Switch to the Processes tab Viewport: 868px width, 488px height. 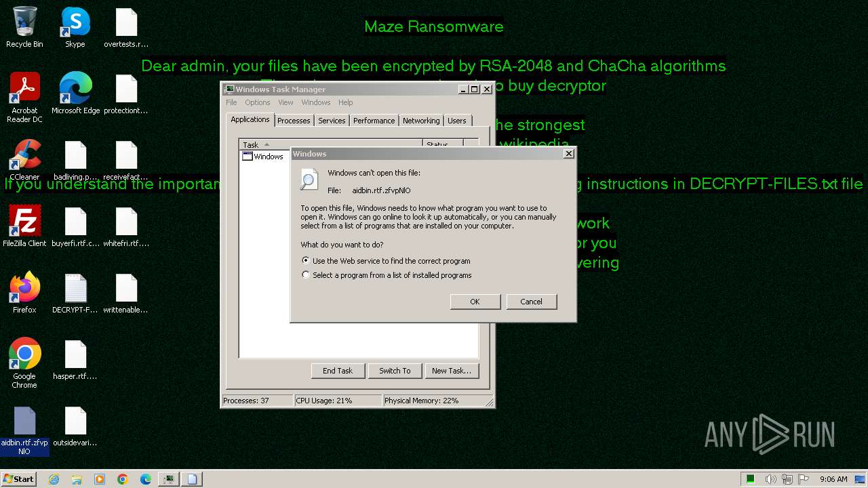point(294,121)
